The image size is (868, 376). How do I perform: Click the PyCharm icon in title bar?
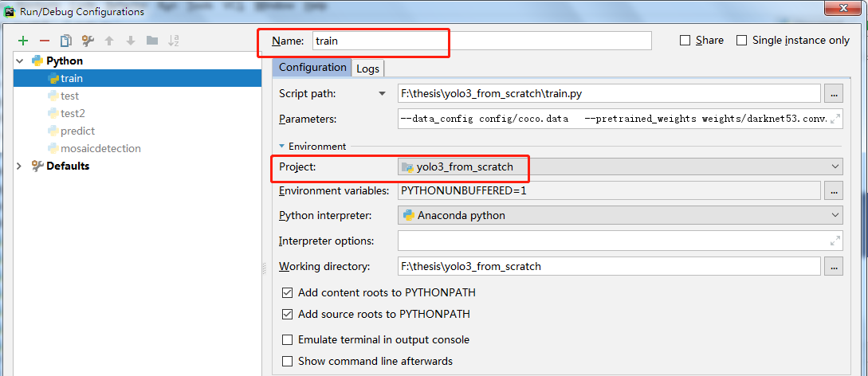[x=9, y=11]
